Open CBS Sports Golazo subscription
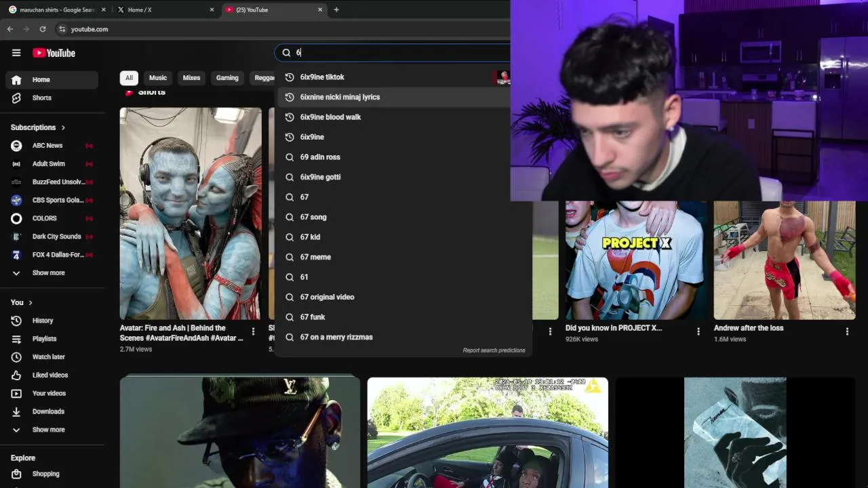 coord(52,200)
